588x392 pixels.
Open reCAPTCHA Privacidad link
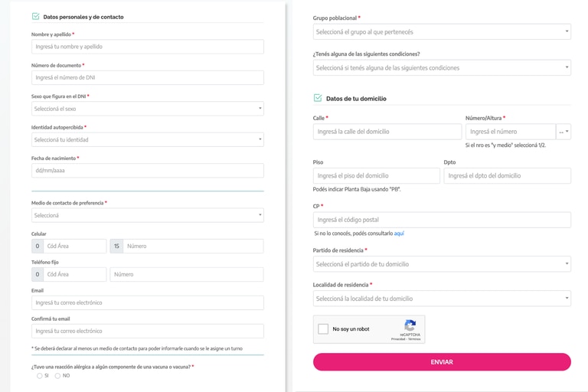point(398,339)
